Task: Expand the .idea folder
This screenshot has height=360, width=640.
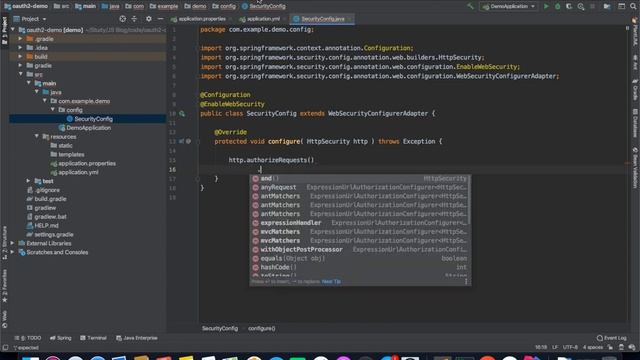Action: [x=20, y=48]
